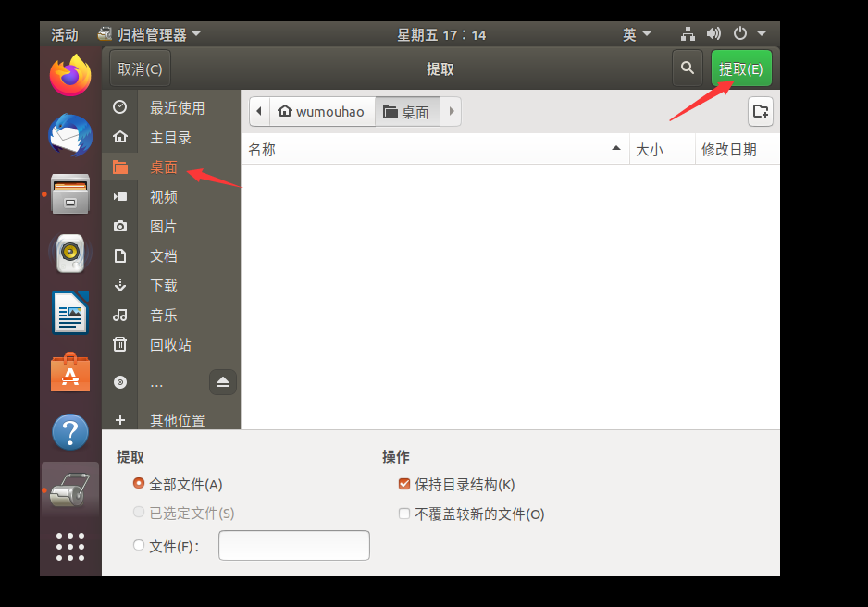Open the clock 星期五 17:14 menu
This screenshot has width=868, height=607.
point(441,35)
